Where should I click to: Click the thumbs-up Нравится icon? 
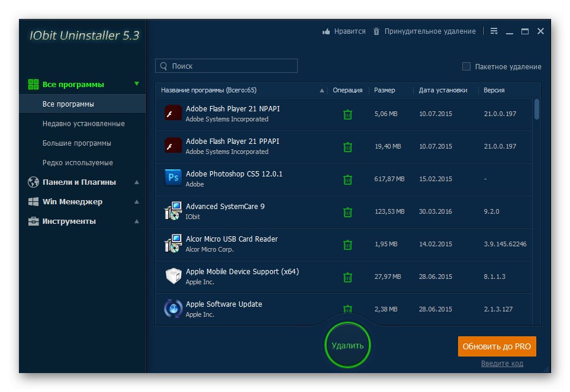(x=326, y=31)
